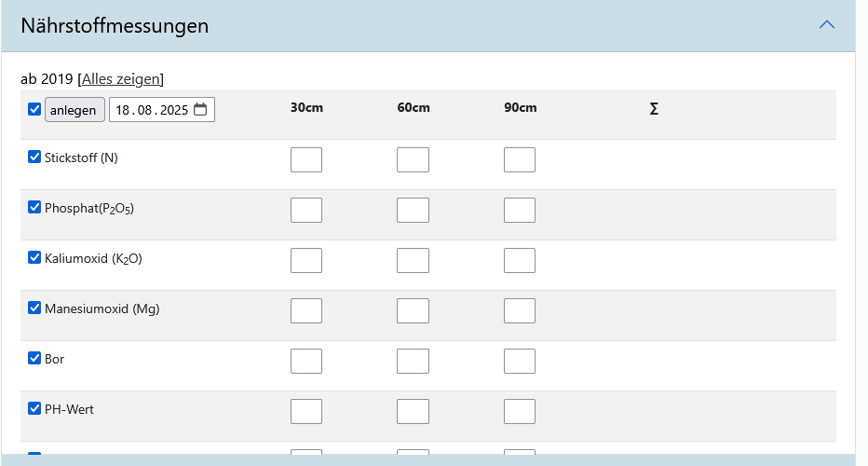Toggle the Manesiumoxid (Mg) checkbox
Image resolution: width=868 pixels, height=466 pixels.
pyautogui.click(x=34, y=308)
